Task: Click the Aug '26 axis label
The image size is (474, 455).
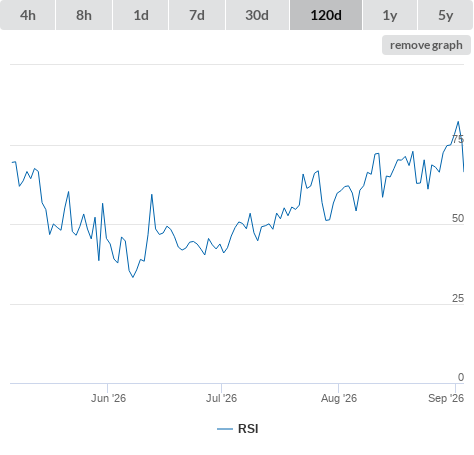Action: click(339, 398)
